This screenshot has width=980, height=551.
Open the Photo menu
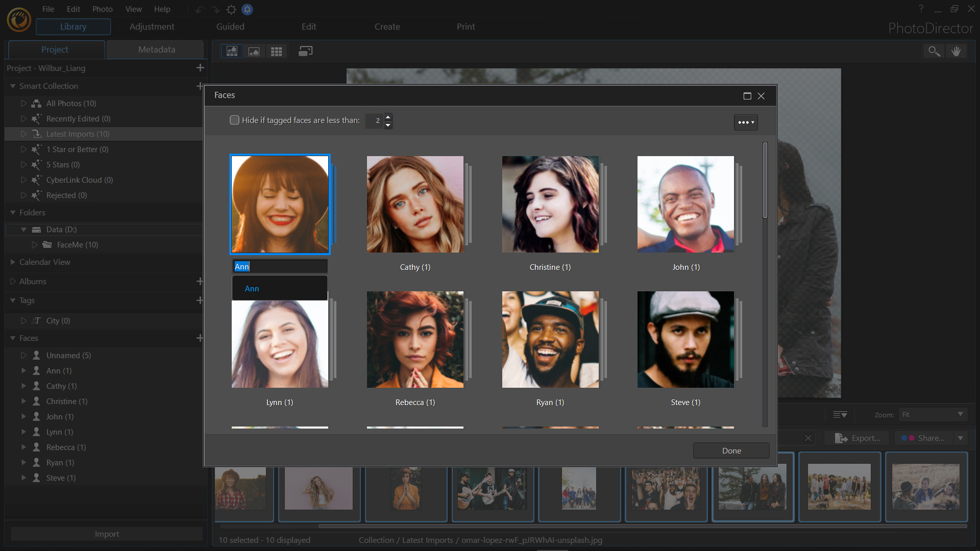click(102, 9)
